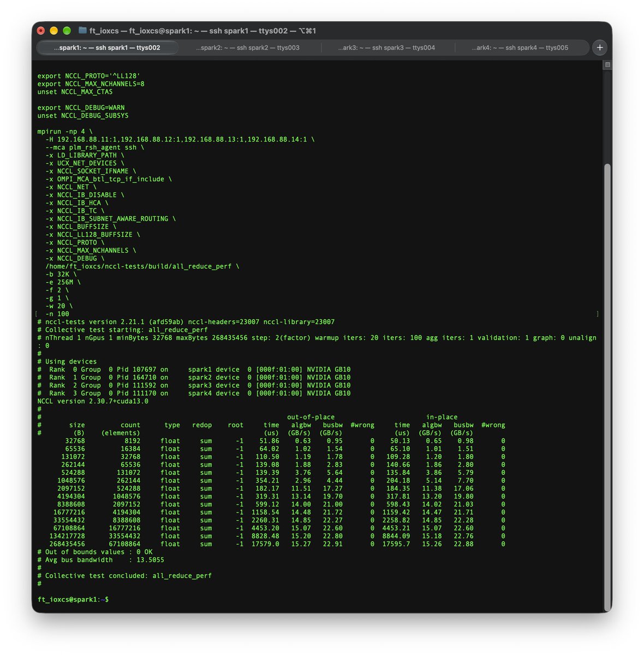This screenshot has width=644, height=655.
Task: Open a new terminal tab with plus button
Action: pyautogui.click(x=599, y=47)
